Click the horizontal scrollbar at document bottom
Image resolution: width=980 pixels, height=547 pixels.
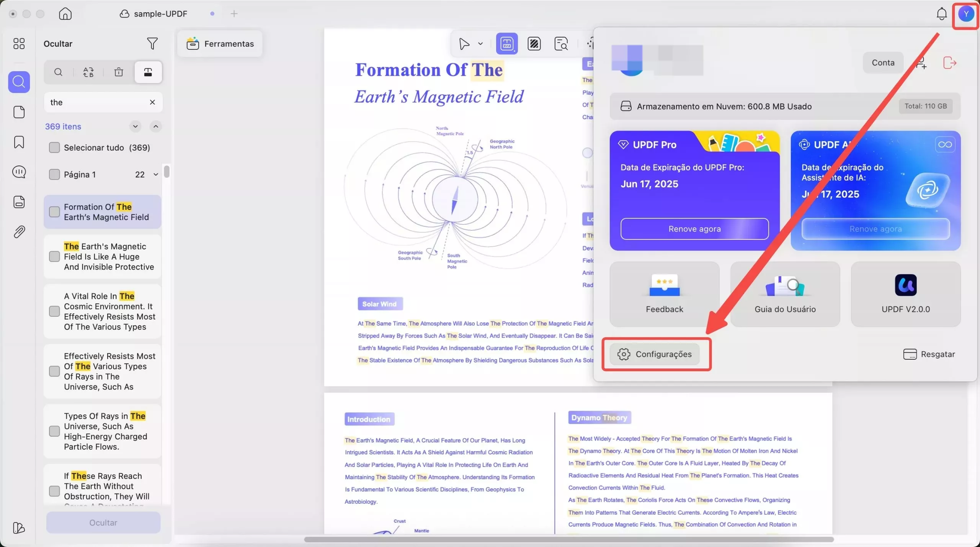tap(569, 539)
